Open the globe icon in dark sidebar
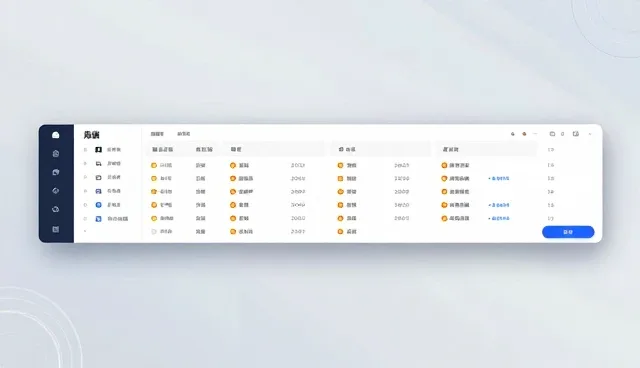Image resolution: width=640 pixels, height=368 pixels. pyautogui.click(x=56, y=191)
